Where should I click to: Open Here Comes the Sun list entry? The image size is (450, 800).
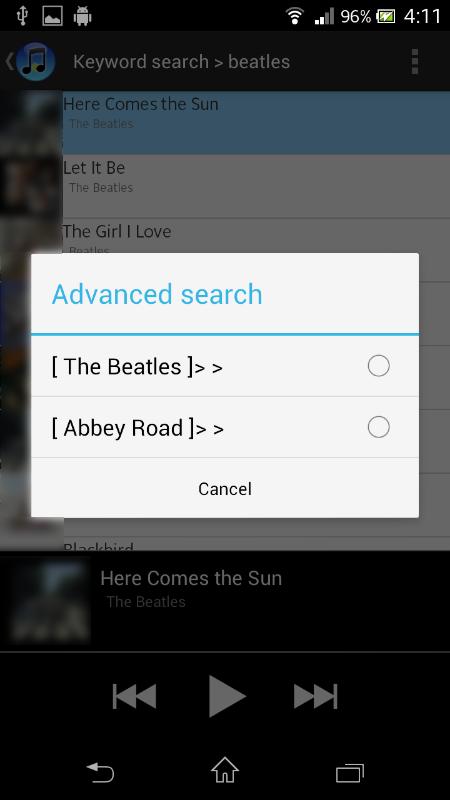[x=256, y=122]
